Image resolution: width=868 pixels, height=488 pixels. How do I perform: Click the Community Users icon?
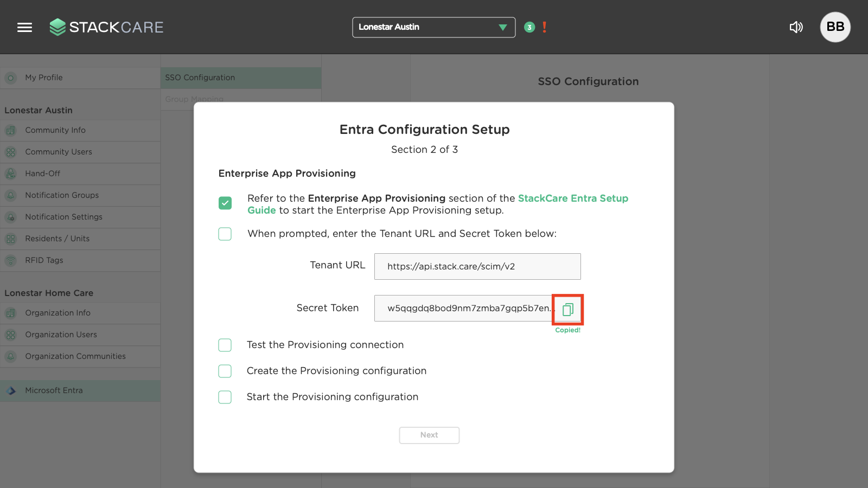(10, 152)
